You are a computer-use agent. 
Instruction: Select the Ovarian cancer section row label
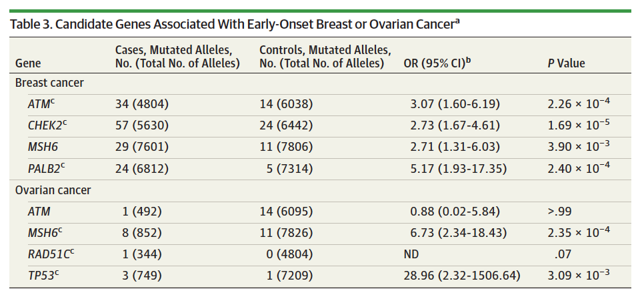(53, 190)
